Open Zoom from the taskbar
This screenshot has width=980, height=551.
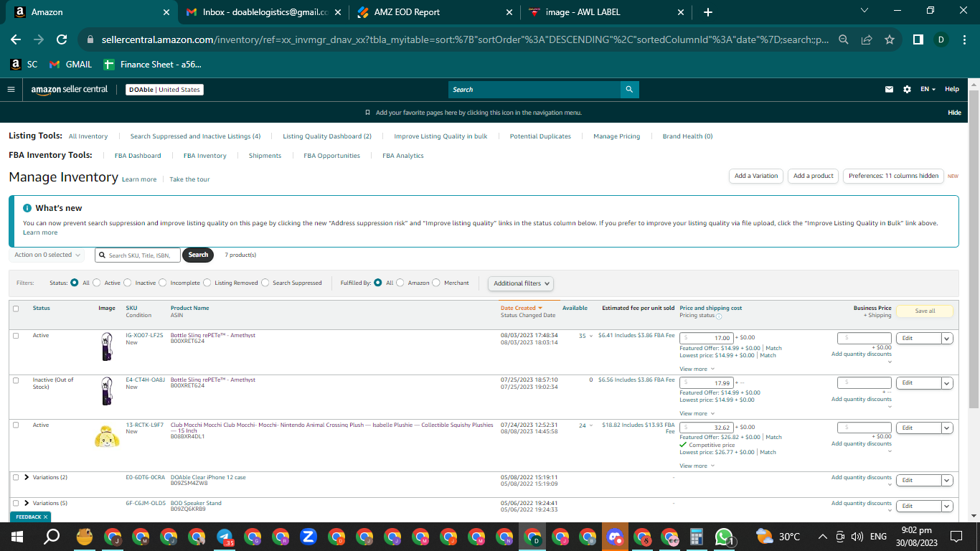point(308,537)
